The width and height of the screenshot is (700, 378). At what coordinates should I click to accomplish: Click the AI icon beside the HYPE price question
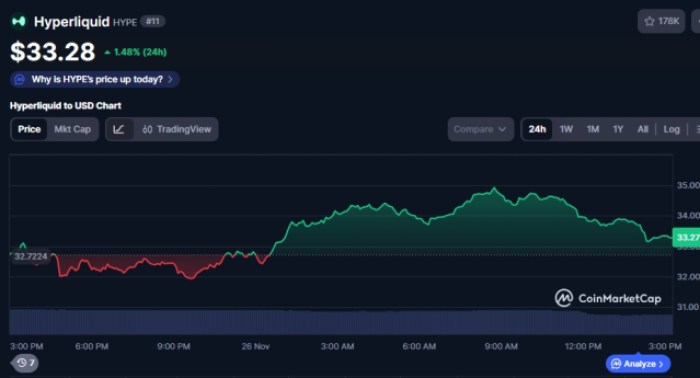[x=19, y=79]
